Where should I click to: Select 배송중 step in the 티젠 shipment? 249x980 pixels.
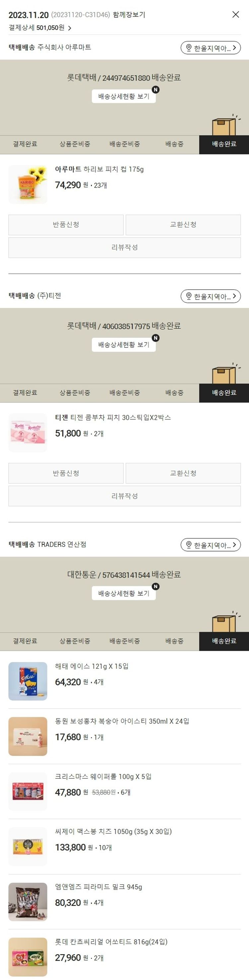tap(174, 393)
